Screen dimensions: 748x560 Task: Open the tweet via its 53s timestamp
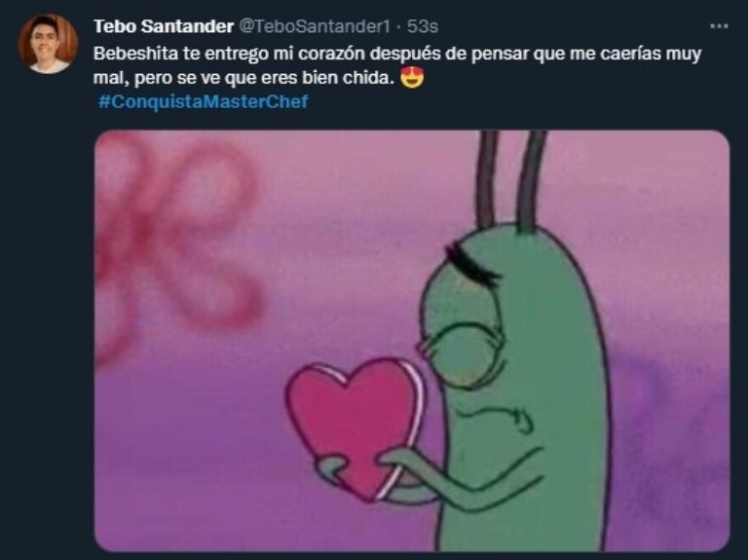click(422, 26)
